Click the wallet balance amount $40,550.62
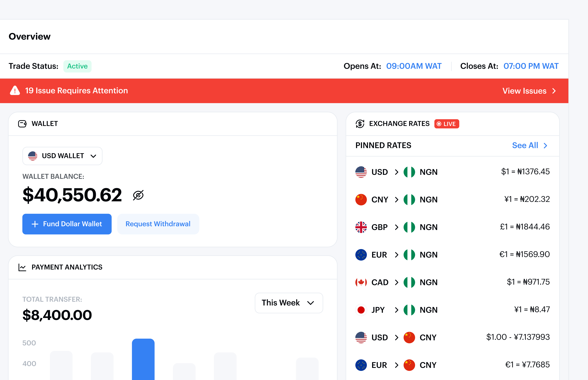588x380 pixels. [72, 195]
